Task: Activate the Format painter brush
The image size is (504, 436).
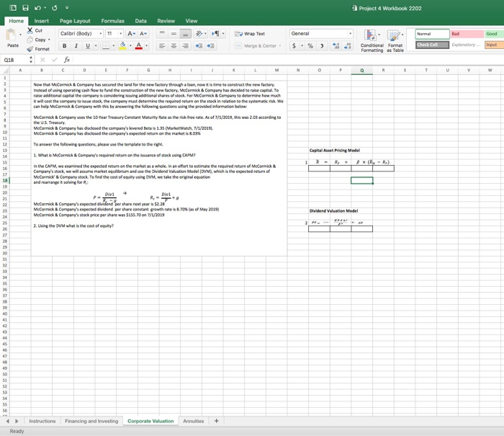Action: [x=30, y=49]
